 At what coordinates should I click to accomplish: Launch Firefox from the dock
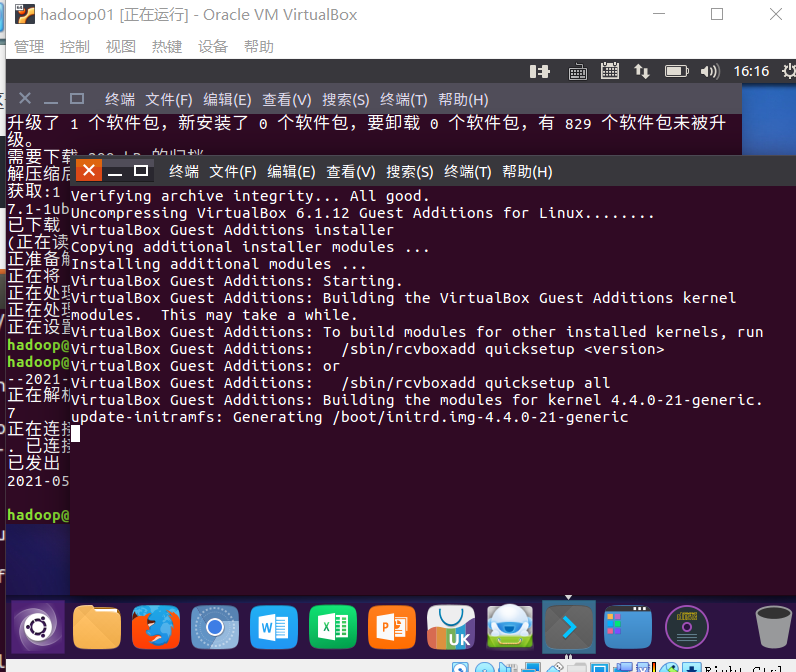point(156,627)
